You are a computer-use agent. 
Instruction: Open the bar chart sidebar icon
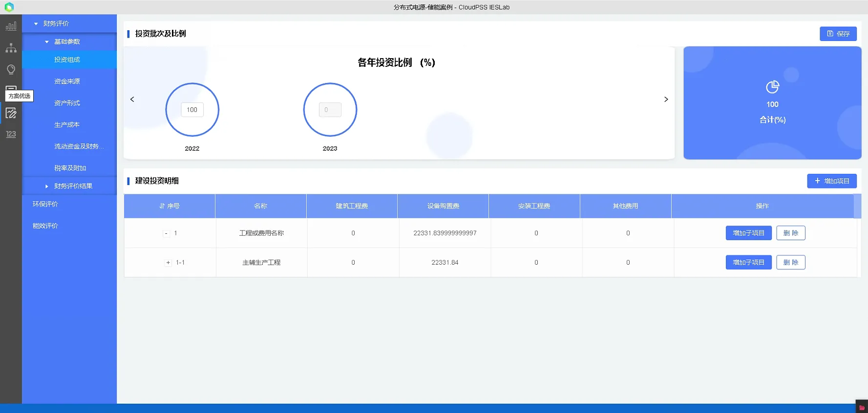point(11,26)
